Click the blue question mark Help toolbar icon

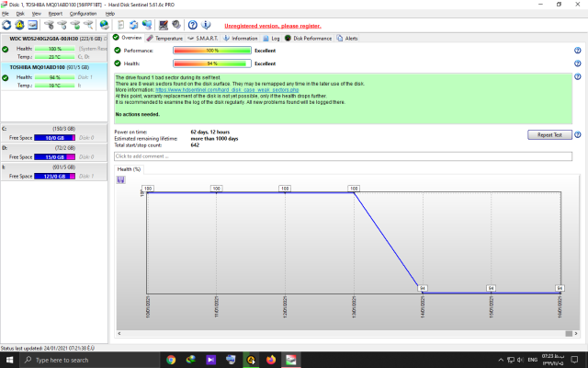coord(192,25)
